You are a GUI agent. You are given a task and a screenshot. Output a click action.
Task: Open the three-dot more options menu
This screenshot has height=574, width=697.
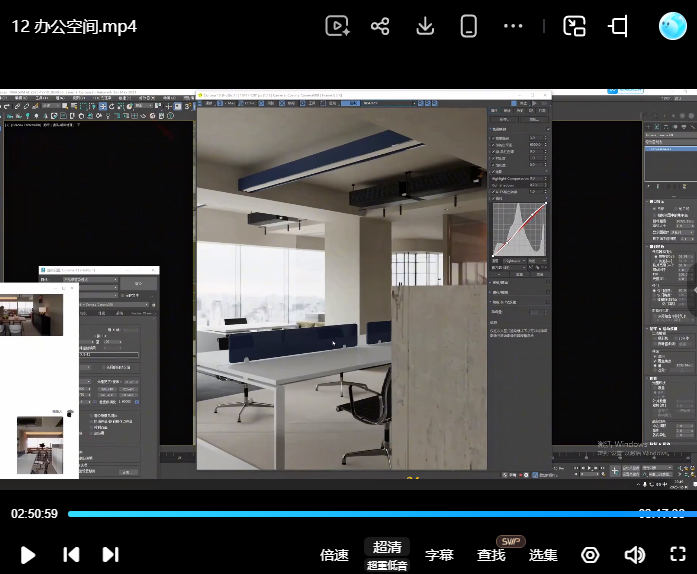point(513,26)
